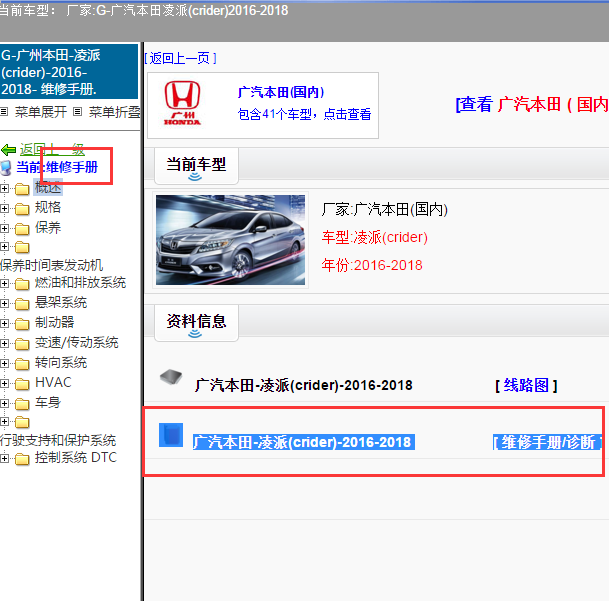609x601 pixels.
Task: Click the blue repair manual book icon
Action: (171, 435)
